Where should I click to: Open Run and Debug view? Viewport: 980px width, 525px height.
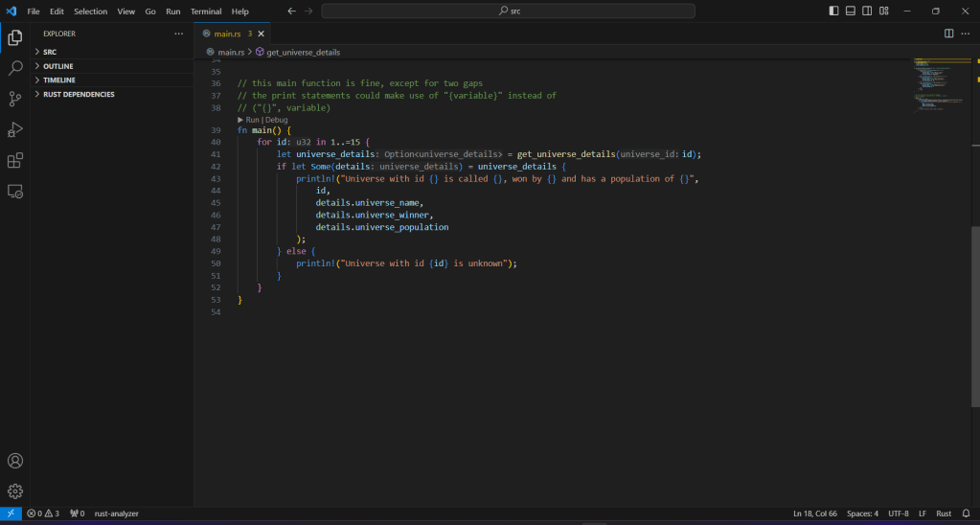[x=15, y=129]
